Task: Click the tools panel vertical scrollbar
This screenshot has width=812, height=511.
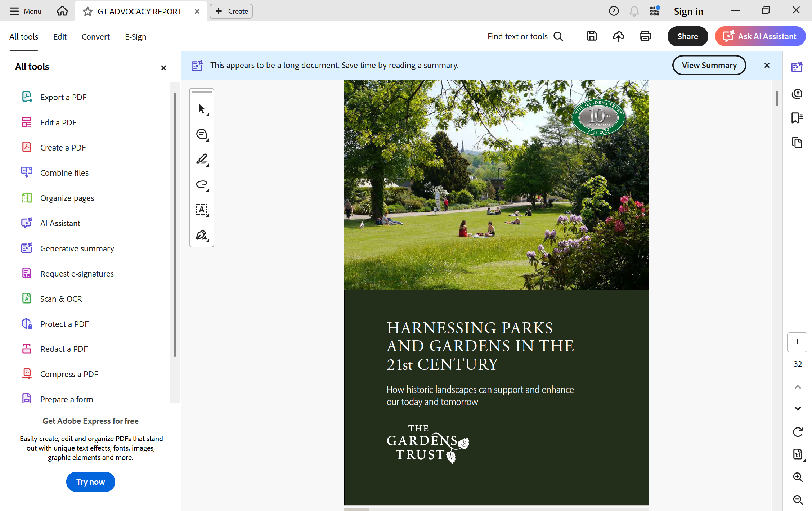Action: point(175,223)
